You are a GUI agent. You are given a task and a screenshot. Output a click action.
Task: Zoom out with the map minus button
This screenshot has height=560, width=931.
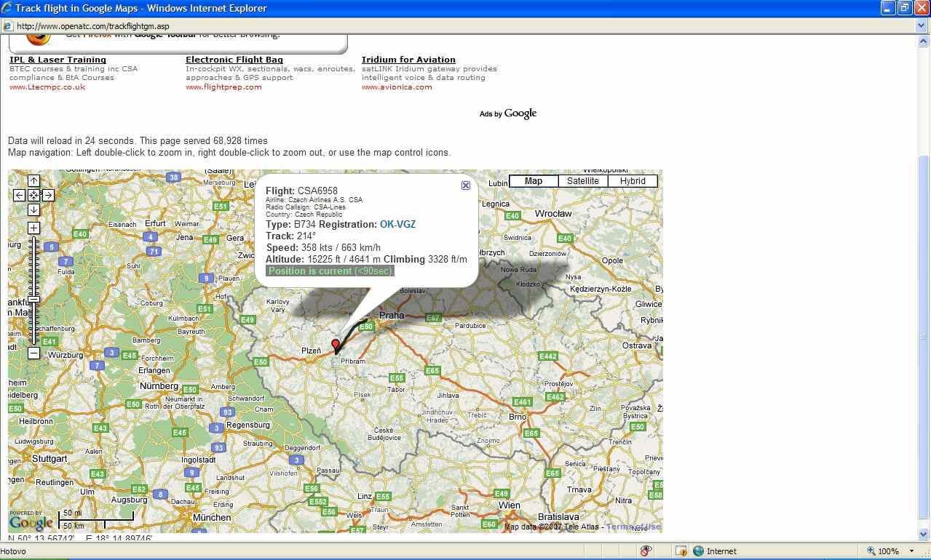[x=33, y=353]
